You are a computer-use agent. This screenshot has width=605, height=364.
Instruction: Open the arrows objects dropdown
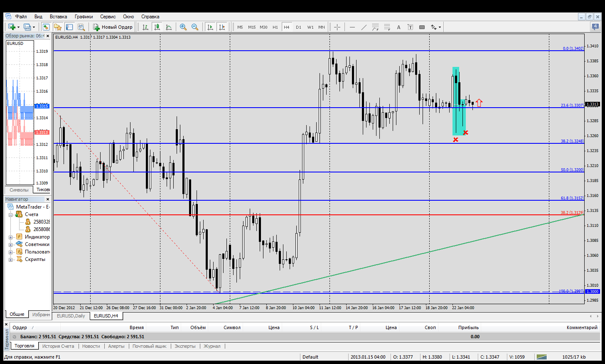tap(440, 27)
